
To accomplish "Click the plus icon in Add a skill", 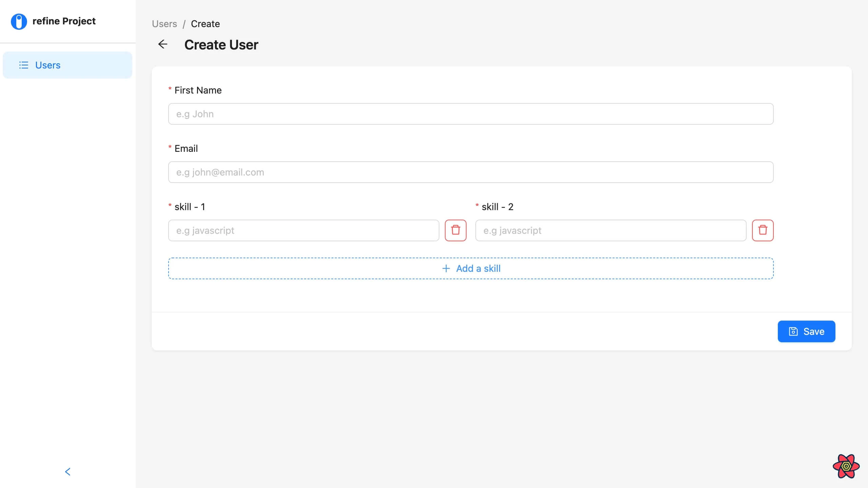I will (446, 268).
